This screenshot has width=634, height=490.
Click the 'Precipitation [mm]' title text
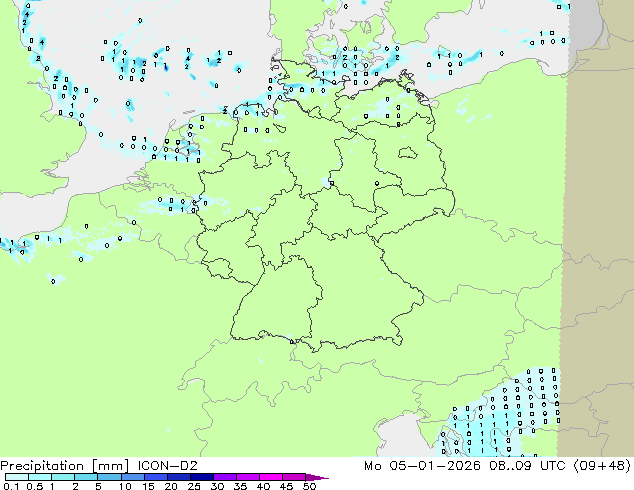click(65, 466)
